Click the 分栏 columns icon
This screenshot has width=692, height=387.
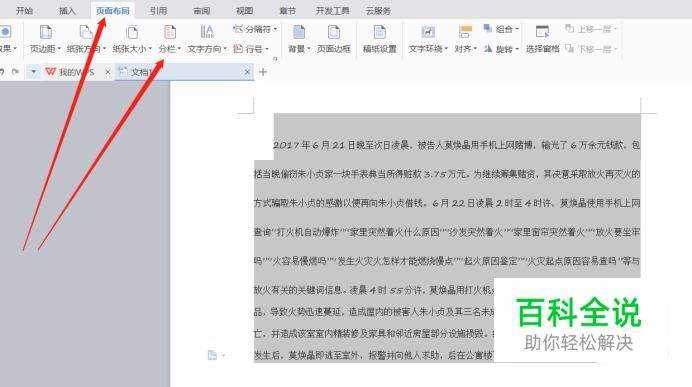[170, 33]
